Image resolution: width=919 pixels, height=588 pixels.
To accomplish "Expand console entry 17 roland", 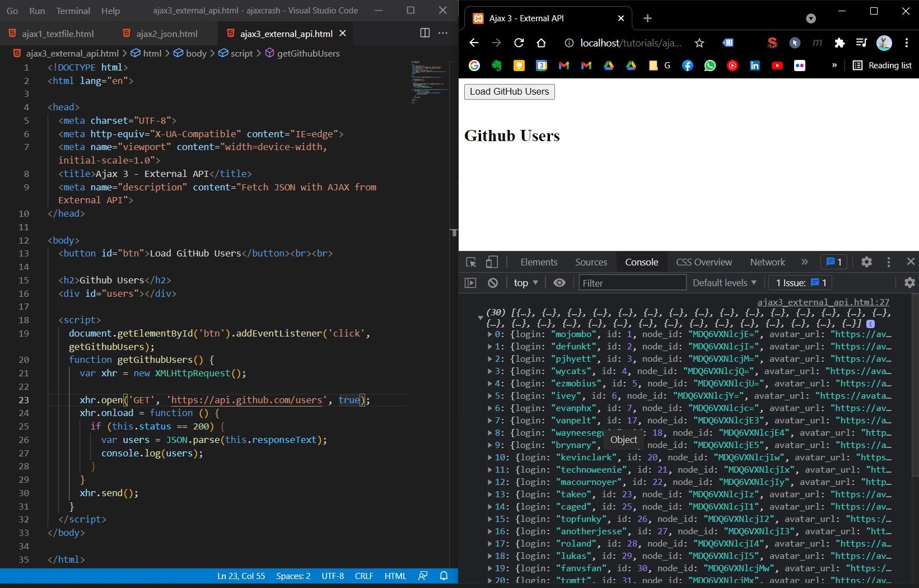I will click(x=489, y=544).
